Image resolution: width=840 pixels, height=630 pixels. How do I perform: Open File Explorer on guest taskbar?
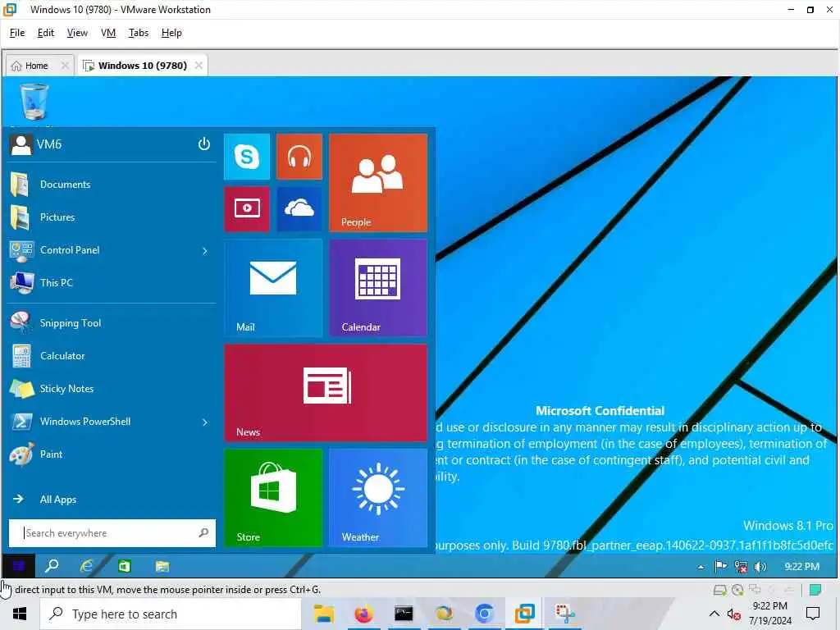[x=162, y=566]
